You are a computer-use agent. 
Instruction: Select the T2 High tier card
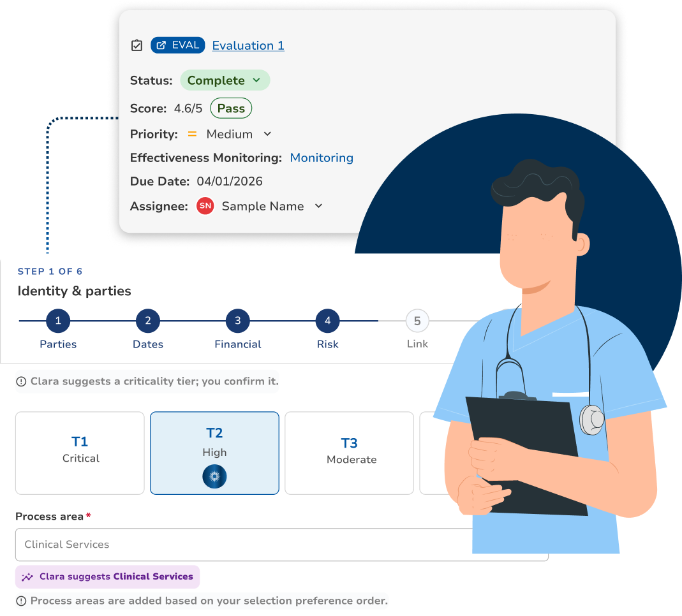tap(214, 453)
